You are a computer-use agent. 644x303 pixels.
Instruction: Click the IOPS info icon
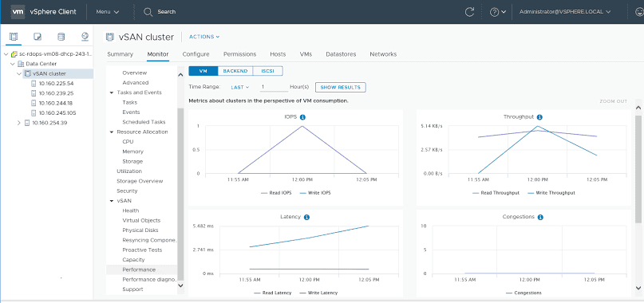point(302,117)
